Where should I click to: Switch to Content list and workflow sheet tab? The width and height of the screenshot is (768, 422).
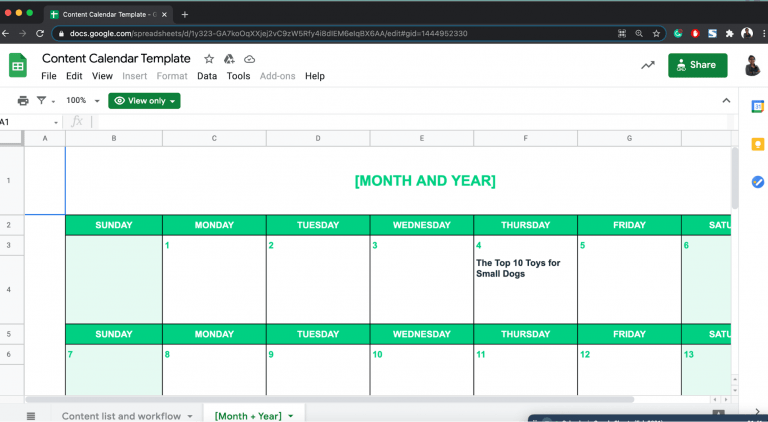(x=121, y=416)
